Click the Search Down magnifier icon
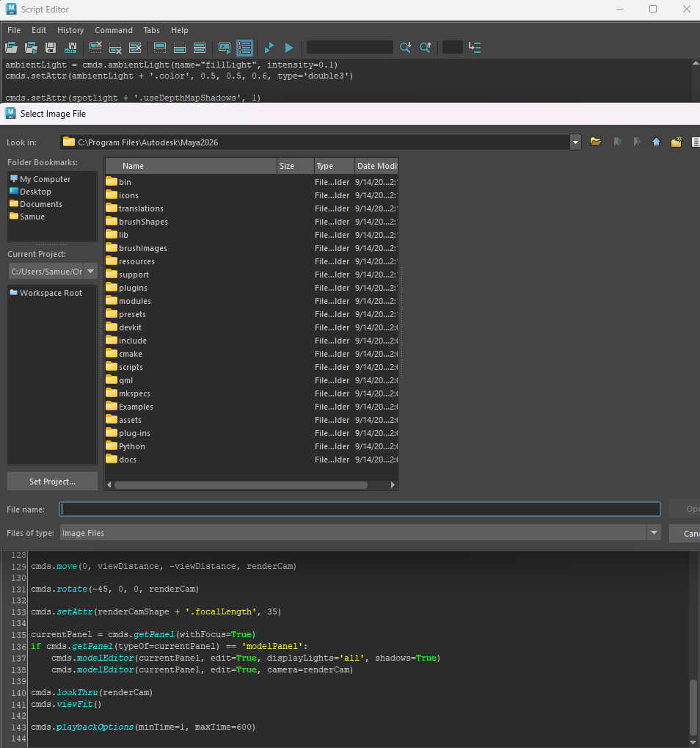 pos(405,48)
